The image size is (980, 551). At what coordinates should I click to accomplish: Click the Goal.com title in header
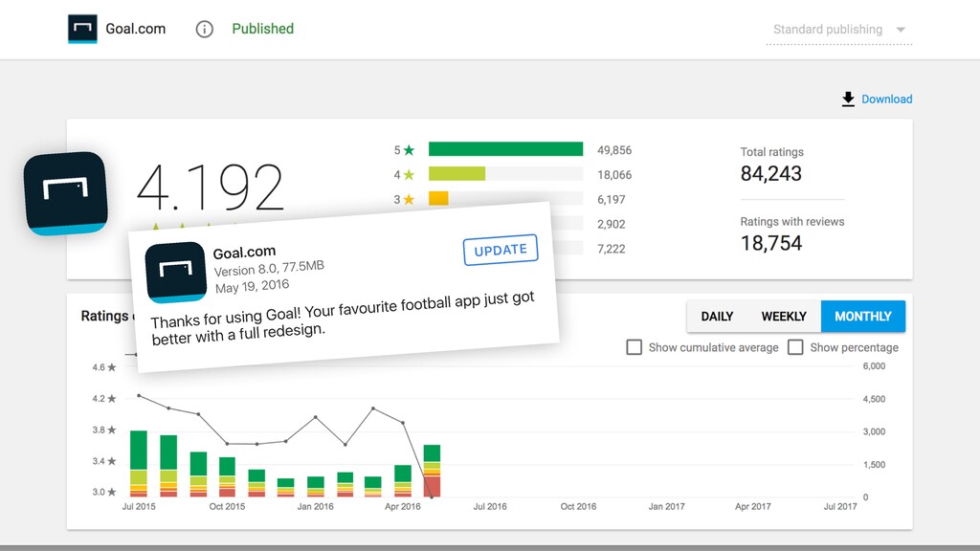136,29
